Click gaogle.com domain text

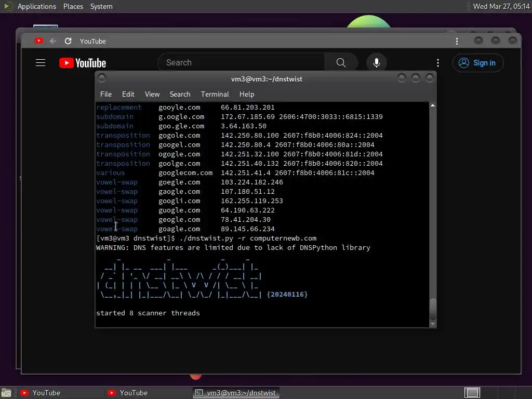point(179,192)
